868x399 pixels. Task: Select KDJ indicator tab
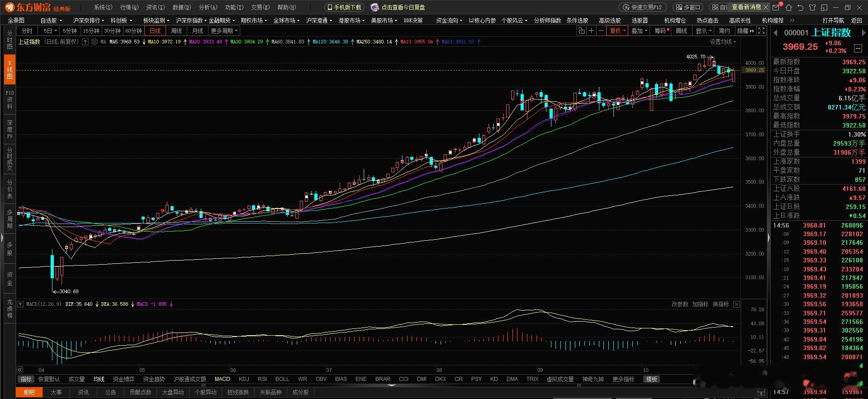[244, 379]
